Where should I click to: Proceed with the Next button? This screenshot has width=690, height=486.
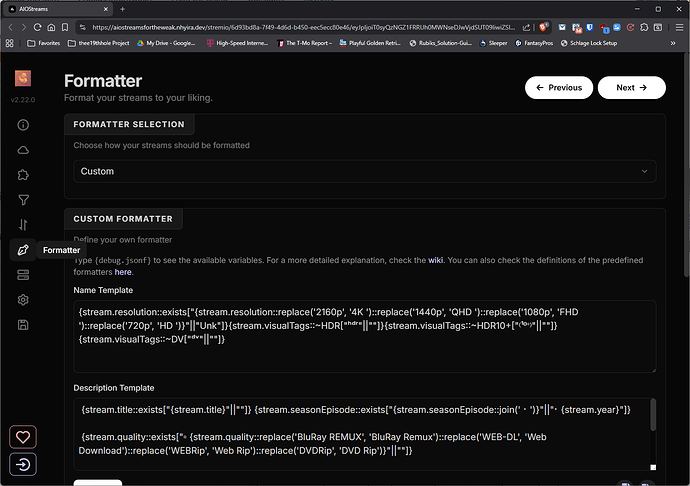tap(631, 88)
